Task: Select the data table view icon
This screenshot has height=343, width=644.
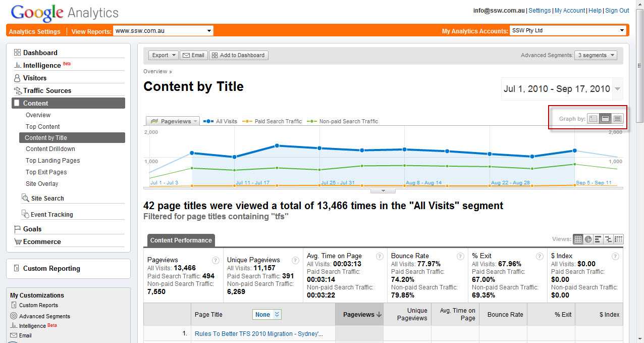Action: [578, 239]
